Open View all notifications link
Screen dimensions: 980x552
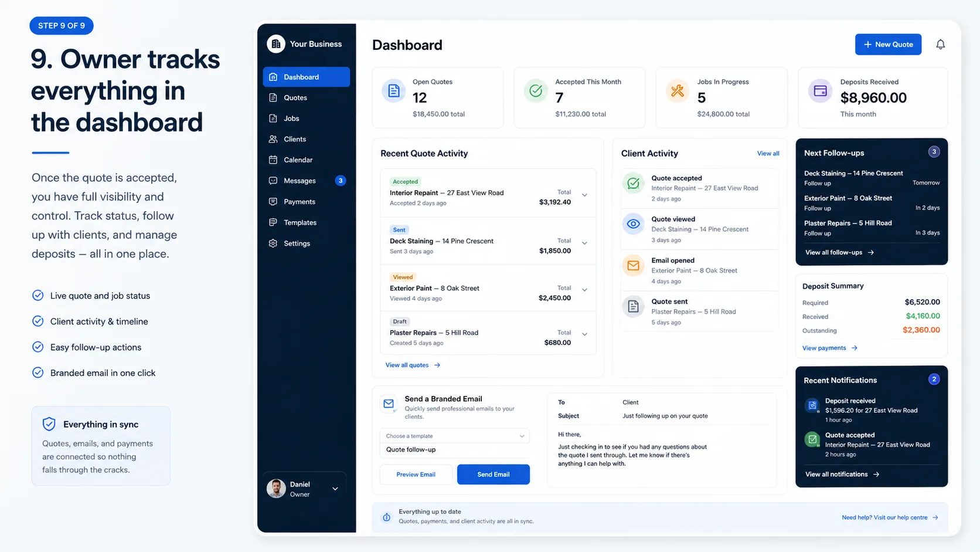coord(842,474)
